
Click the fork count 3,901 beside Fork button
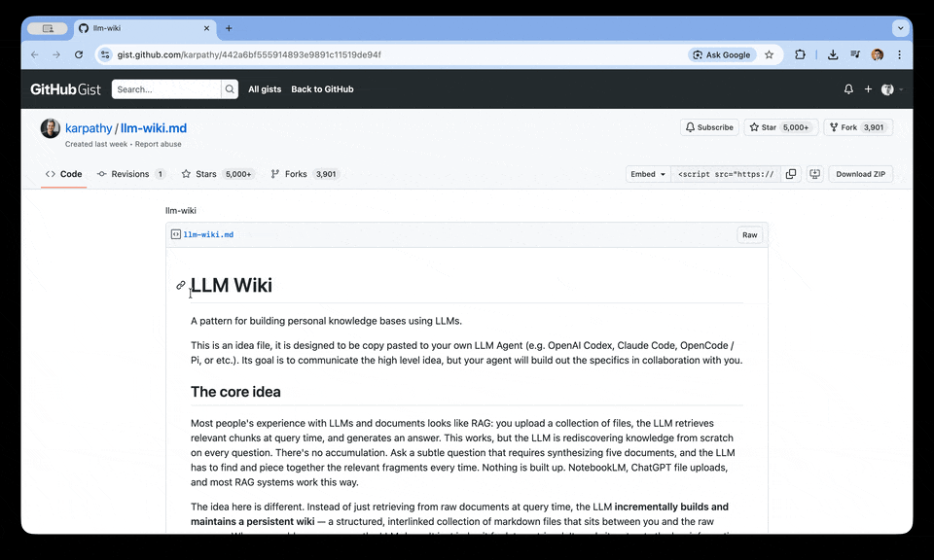pyautogui.click(x=874, y=127)
